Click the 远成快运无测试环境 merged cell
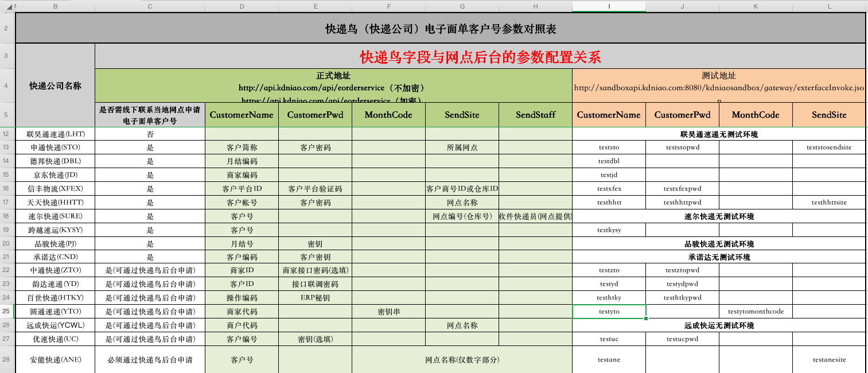868x373 pixels. pos(719,325)
